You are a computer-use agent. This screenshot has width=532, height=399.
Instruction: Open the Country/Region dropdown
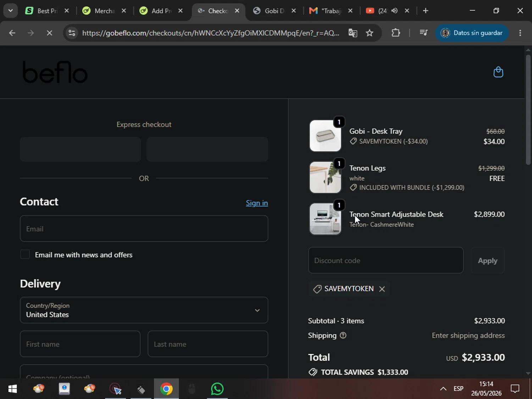pos(144,310)
